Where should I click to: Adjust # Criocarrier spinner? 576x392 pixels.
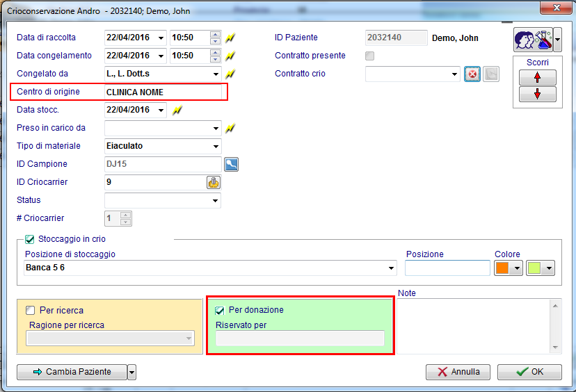click(x=126, y=218)
